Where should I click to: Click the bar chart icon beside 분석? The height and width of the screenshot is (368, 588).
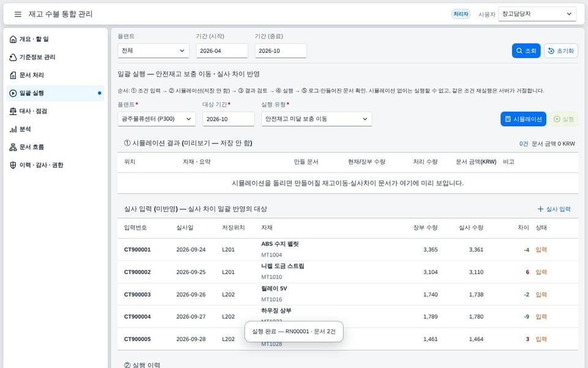pos(13,129)
